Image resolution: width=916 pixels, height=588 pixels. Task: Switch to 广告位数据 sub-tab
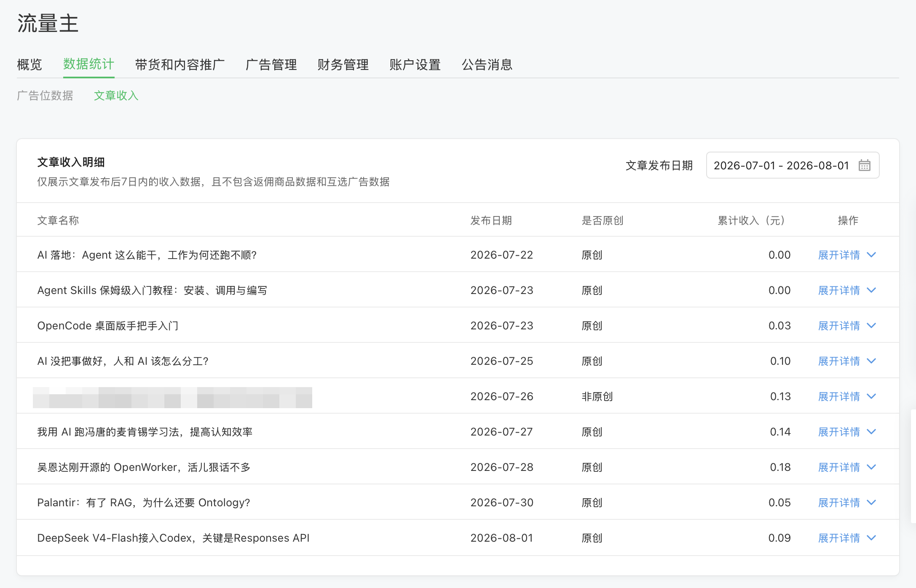point(45,96)
